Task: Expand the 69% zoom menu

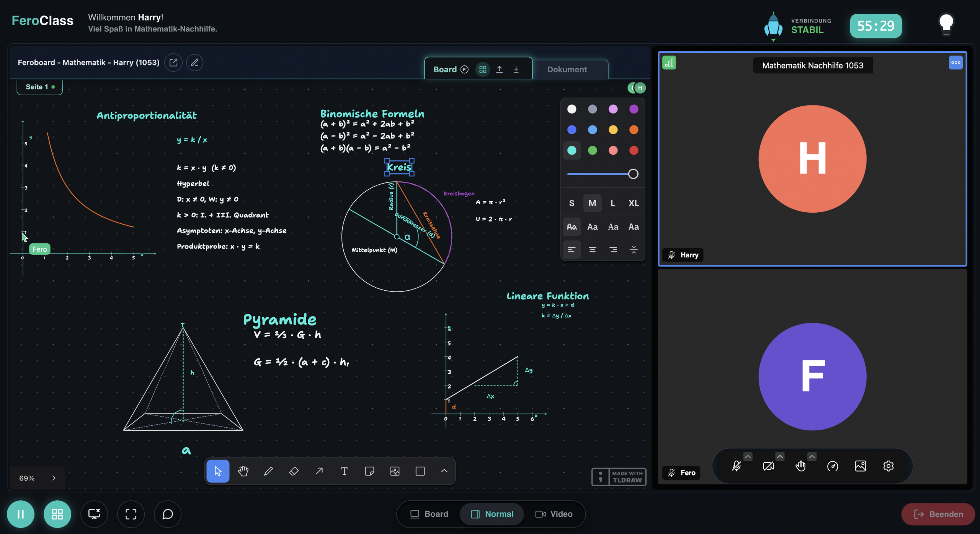Action: coord(37,478)
